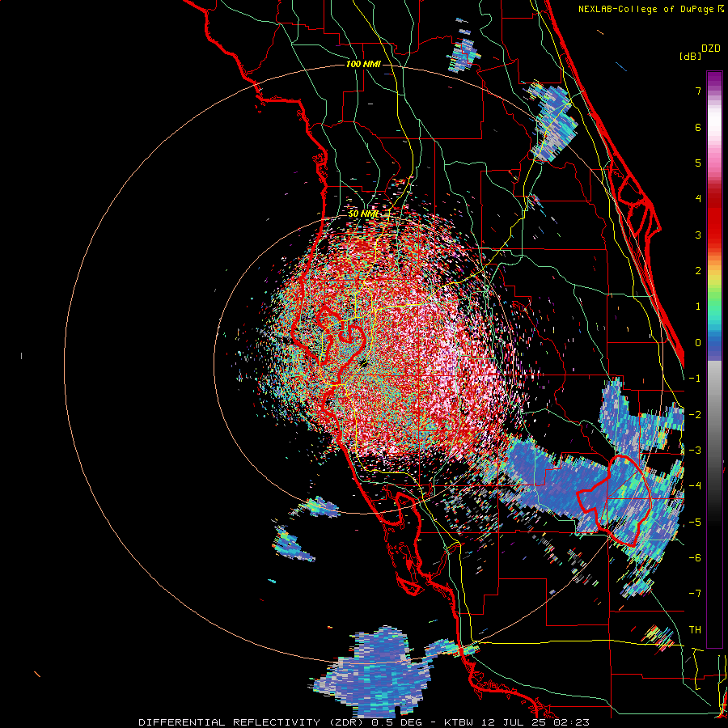Viewport: 728px width, 728px height.
Task: Click the 2 value on color scale
Action: click(698, 271)
